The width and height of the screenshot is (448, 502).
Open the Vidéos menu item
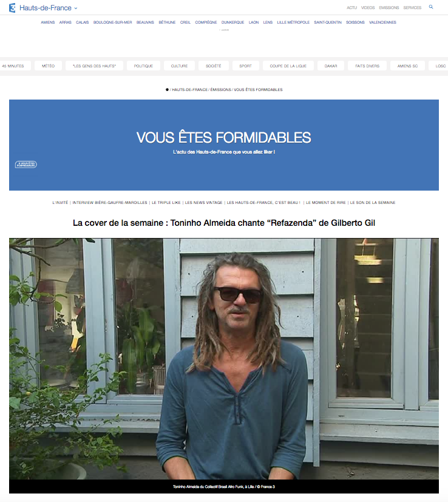[x=368, y=8]
